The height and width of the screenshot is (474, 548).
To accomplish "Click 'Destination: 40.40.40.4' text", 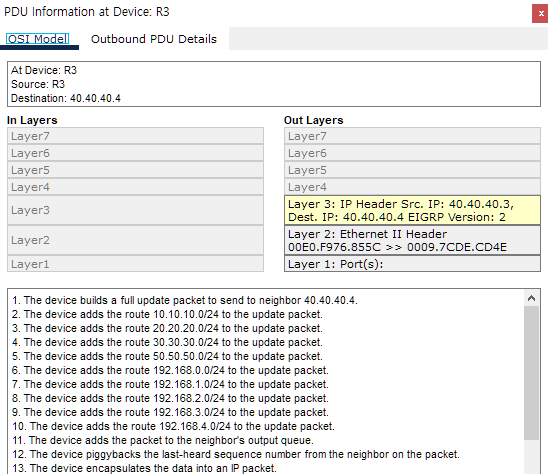I will click(66, 98).
